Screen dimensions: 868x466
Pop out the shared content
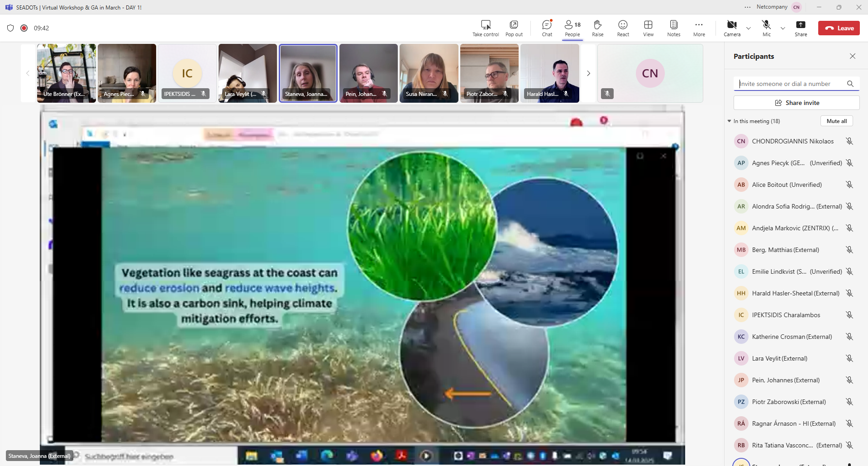click(x=514, y=28)
